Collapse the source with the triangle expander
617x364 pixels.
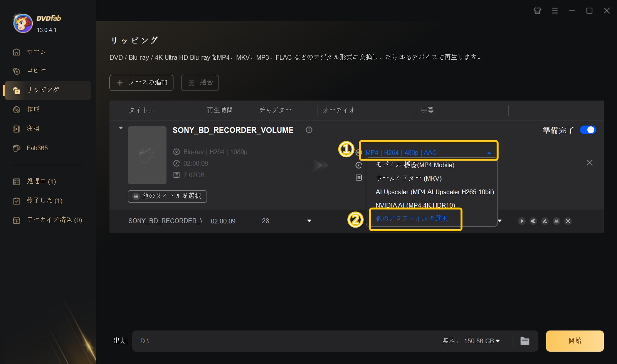[121, 128]
